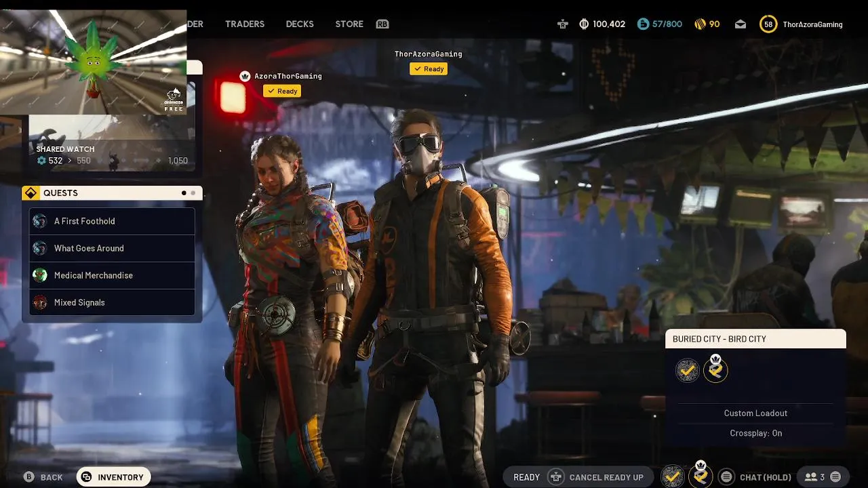Open the mail envelope icon

(x=741, y=24)
